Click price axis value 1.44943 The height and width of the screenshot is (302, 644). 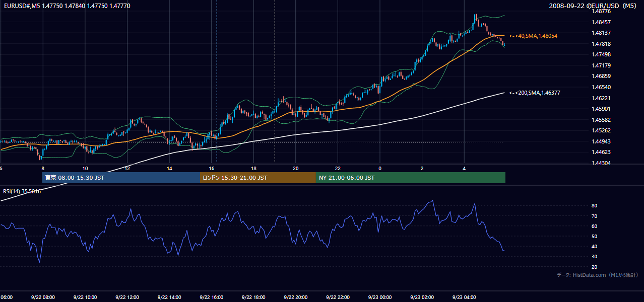pyautogui.click(x=602, y=141)
